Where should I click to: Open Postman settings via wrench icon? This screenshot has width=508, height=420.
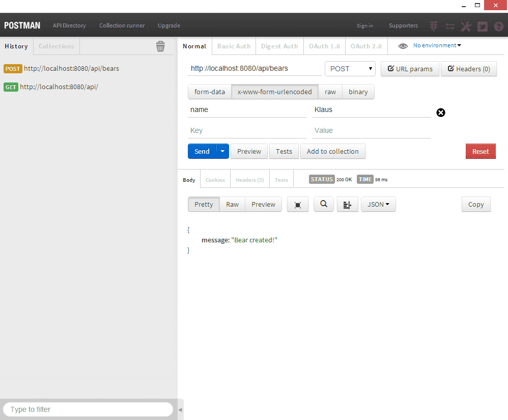coord(466,25)
